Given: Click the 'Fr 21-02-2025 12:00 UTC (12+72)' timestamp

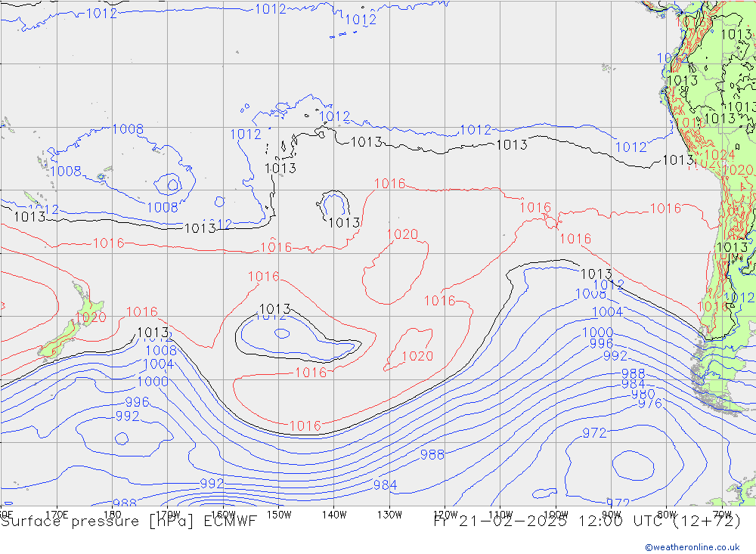Looking at the screenshot, I should coord(587,522).
